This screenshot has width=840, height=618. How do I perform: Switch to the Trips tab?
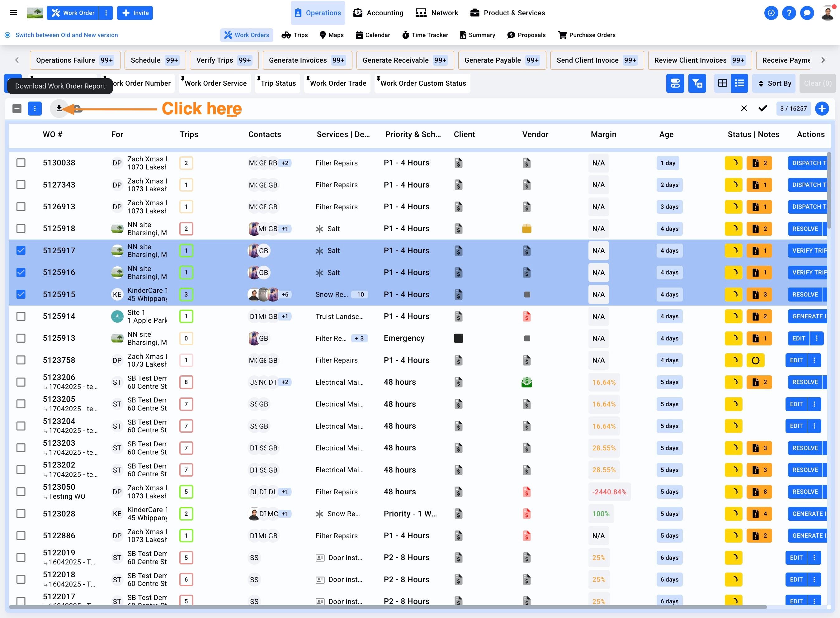[x=295, y=35]
